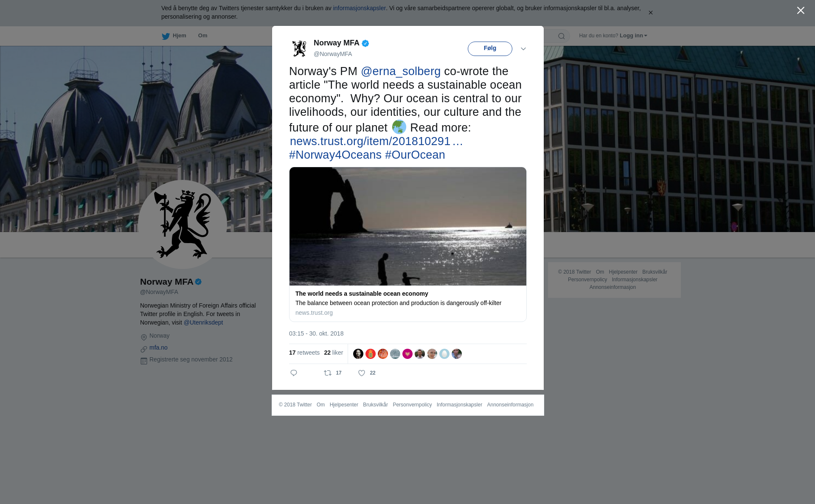This screenshot has height=504, width=815.
Task: Click the Twitter bird Hjem icon
Action: (166, 36)
